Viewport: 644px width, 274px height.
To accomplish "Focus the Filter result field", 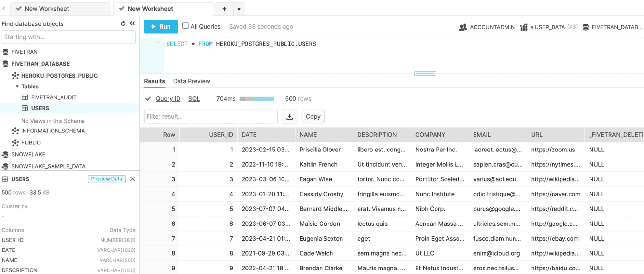I will 211,116.
